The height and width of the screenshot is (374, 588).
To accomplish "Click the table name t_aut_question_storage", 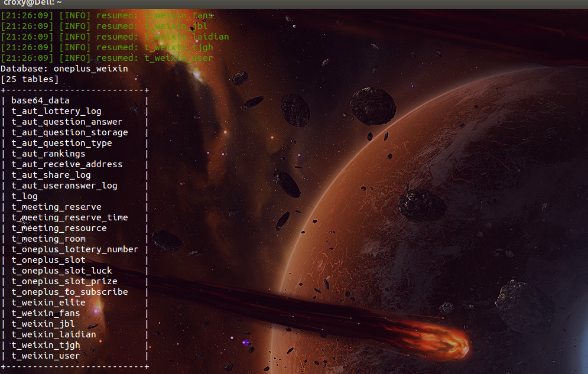I will (69, 132).
